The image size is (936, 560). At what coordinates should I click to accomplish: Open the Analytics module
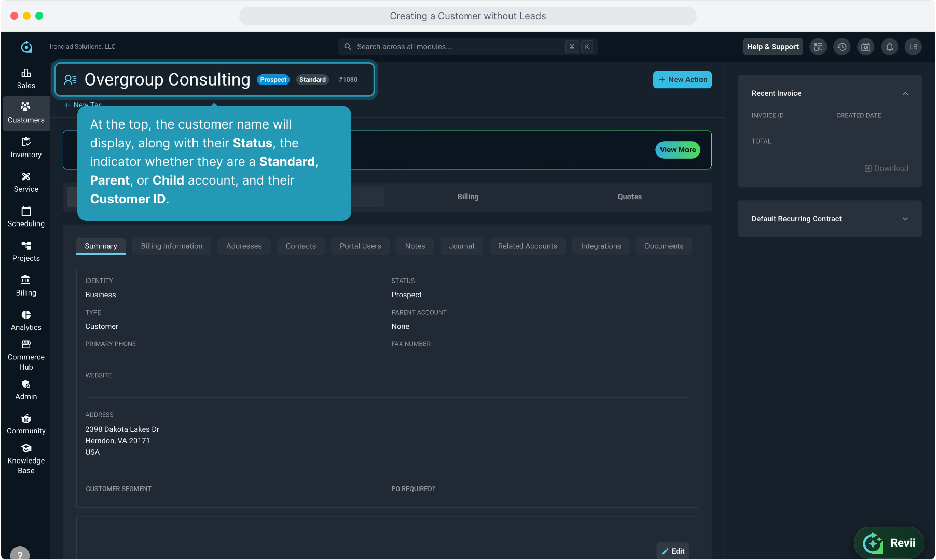coord(26,320)
